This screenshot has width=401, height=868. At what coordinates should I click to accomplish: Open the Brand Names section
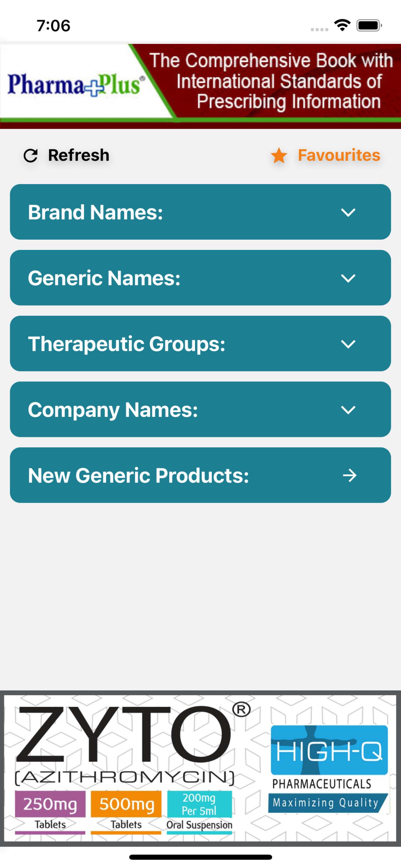pos(200,212)
